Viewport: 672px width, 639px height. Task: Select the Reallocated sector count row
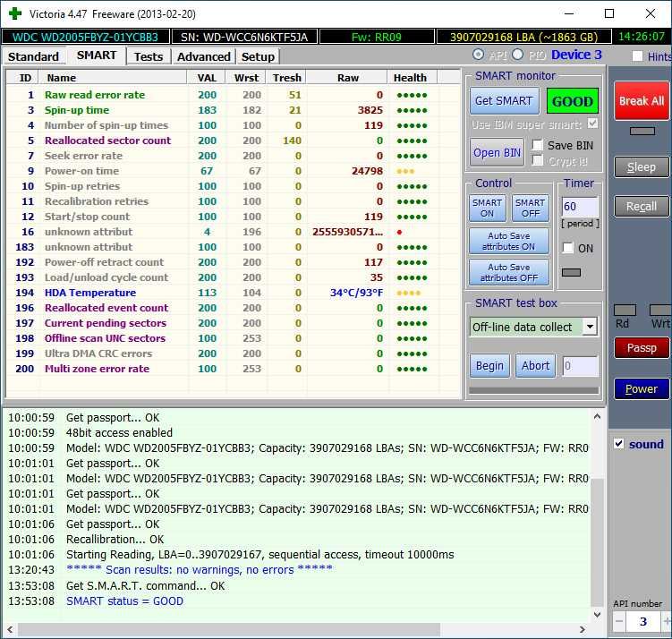click(234, 141)
